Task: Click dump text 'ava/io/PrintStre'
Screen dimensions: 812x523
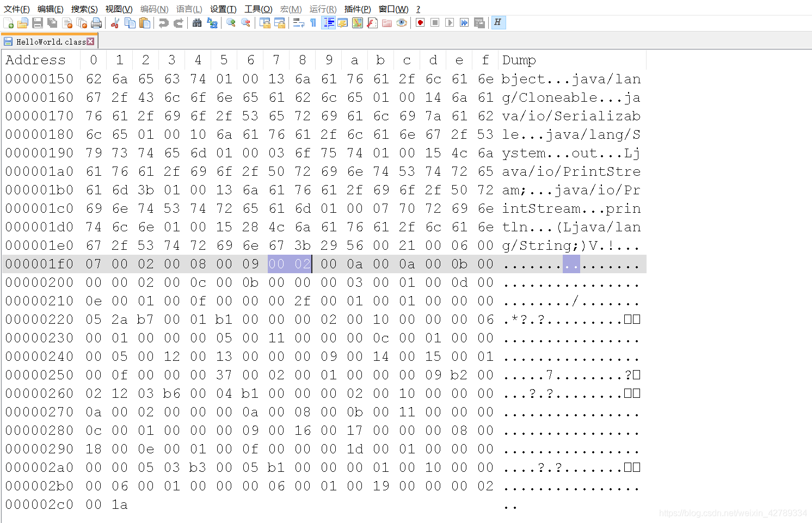Action: coord(571,171)
